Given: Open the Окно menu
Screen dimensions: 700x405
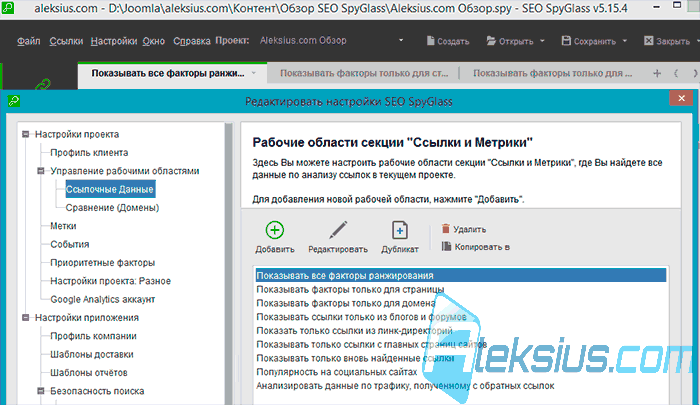Looking at the screenshot, I should pos(154,41).
